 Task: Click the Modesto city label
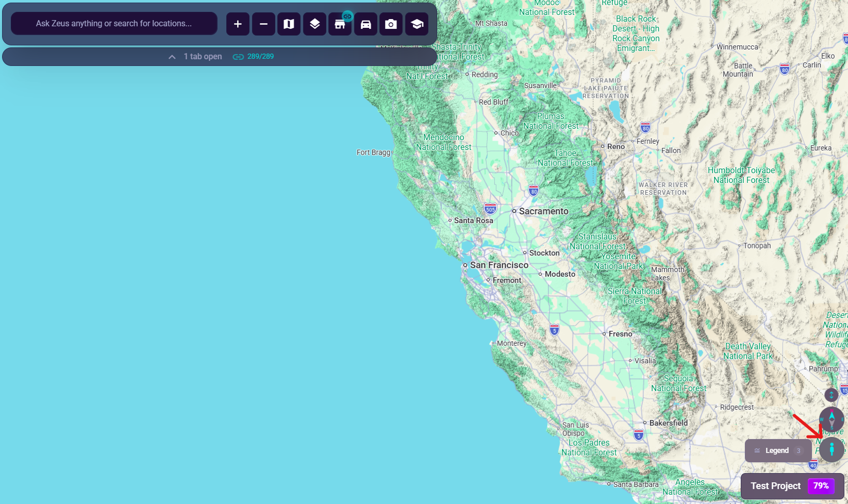[x=560, y=274]
